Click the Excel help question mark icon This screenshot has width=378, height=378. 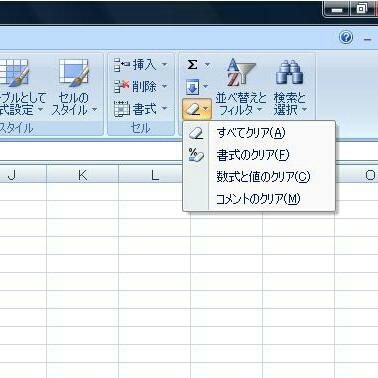pyautogui.click(x=346, y=37)
